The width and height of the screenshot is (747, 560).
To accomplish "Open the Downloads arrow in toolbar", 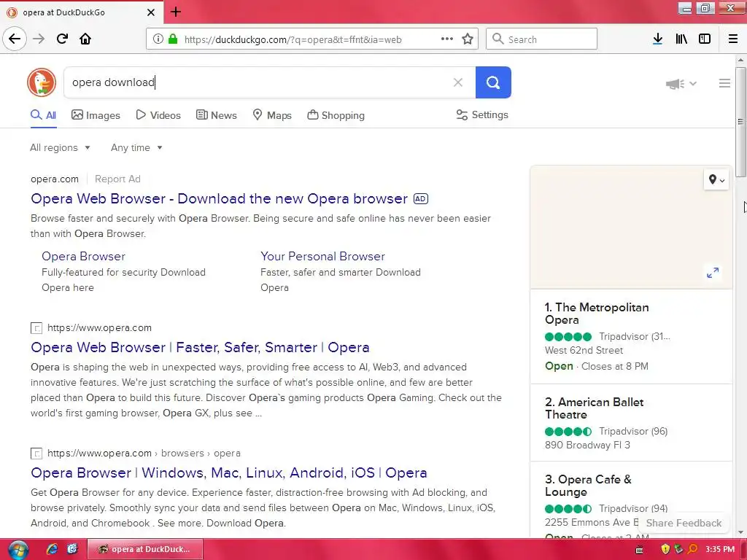I will click(657, 39).
